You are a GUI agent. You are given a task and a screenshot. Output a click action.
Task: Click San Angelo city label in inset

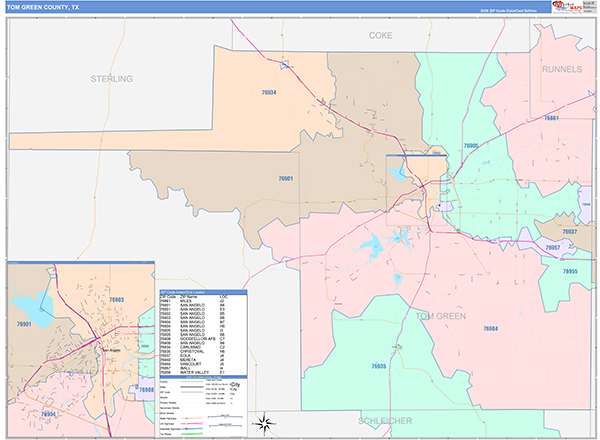coord(106,350)
